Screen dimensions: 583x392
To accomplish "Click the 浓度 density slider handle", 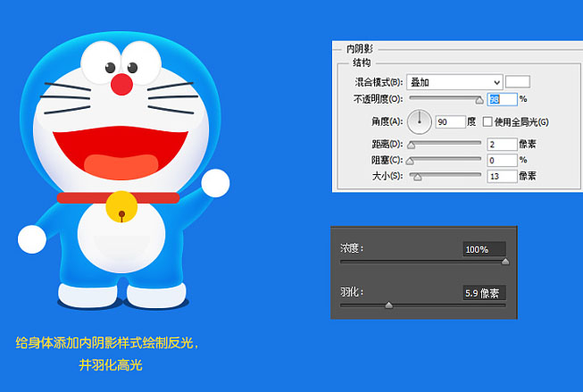I will (x=505, y=262).
